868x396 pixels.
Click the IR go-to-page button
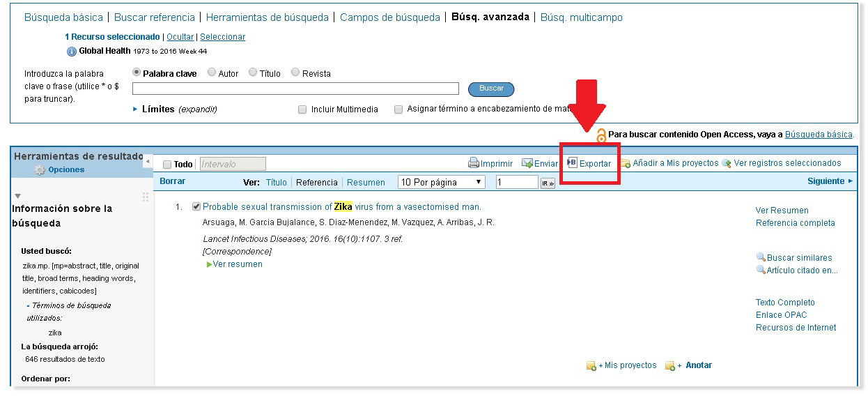[x=548, y=183]
